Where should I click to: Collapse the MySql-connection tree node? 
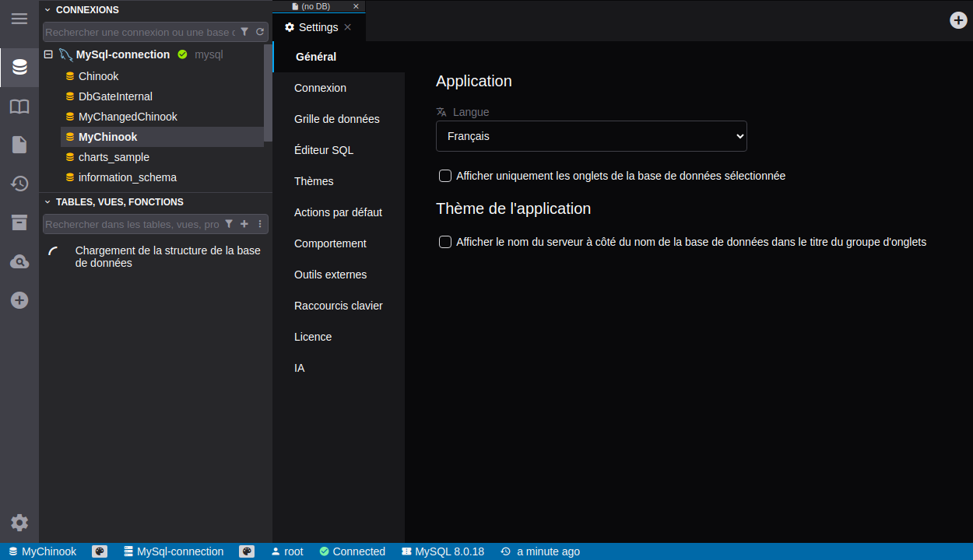point(48,54)
